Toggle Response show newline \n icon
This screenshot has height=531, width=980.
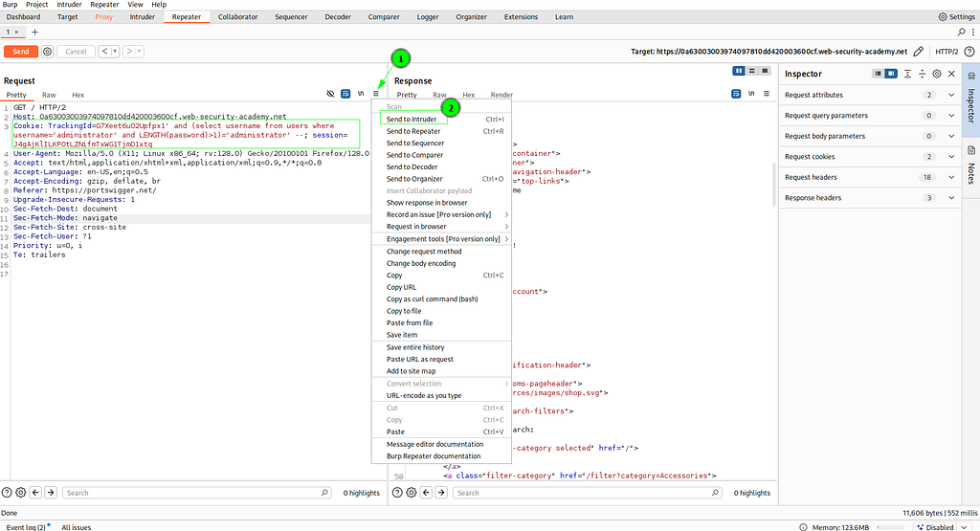751,94
